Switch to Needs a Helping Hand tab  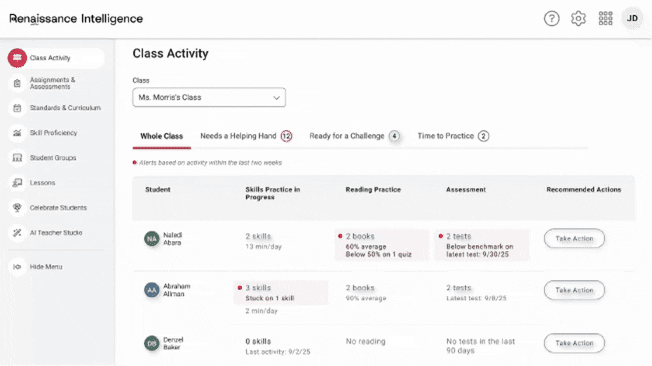point(246,136)
